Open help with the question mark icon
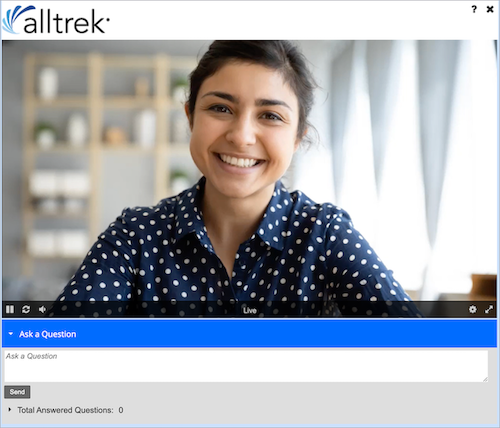500x428 pixels. (474, 9)
